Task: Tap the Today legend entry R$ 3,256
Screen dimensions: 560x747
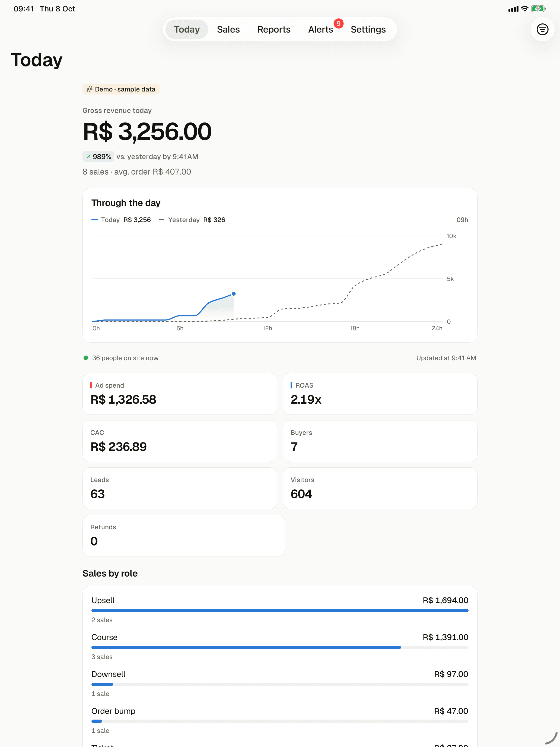Action: coord(121,220)
